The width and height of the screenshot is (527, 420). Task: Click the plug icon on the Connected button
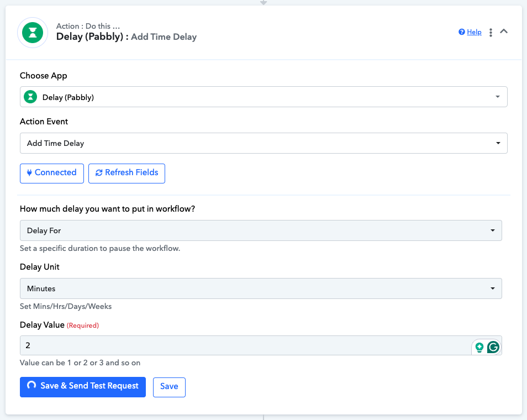pos(29,173)
